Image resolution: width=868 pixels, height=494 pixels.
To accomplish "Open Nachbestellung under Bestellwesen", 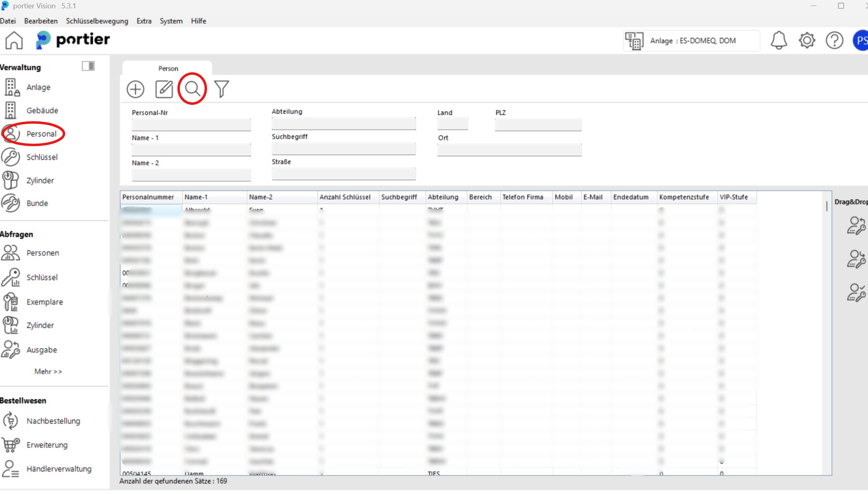I will click(53, 421).
